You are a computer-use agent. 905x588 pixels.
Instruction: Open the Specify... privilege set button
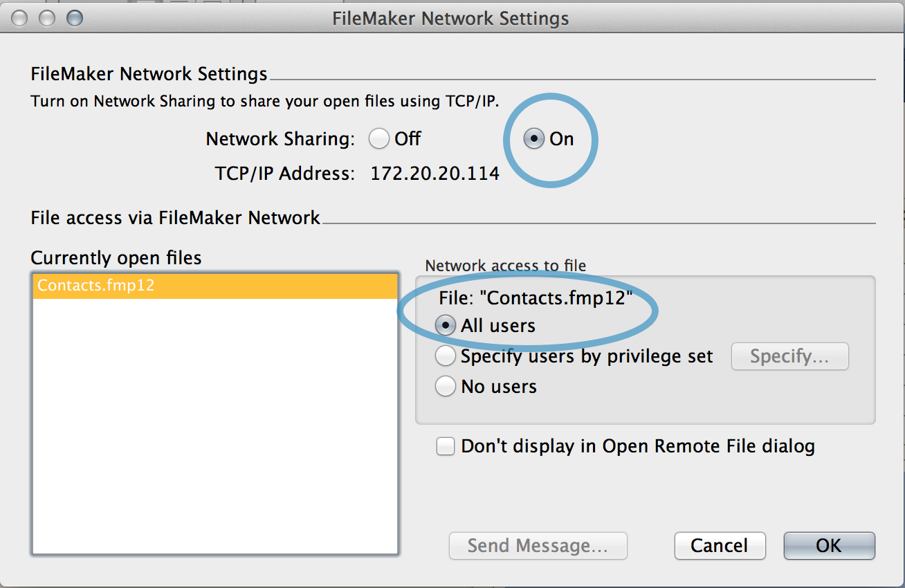click(789, 356)
